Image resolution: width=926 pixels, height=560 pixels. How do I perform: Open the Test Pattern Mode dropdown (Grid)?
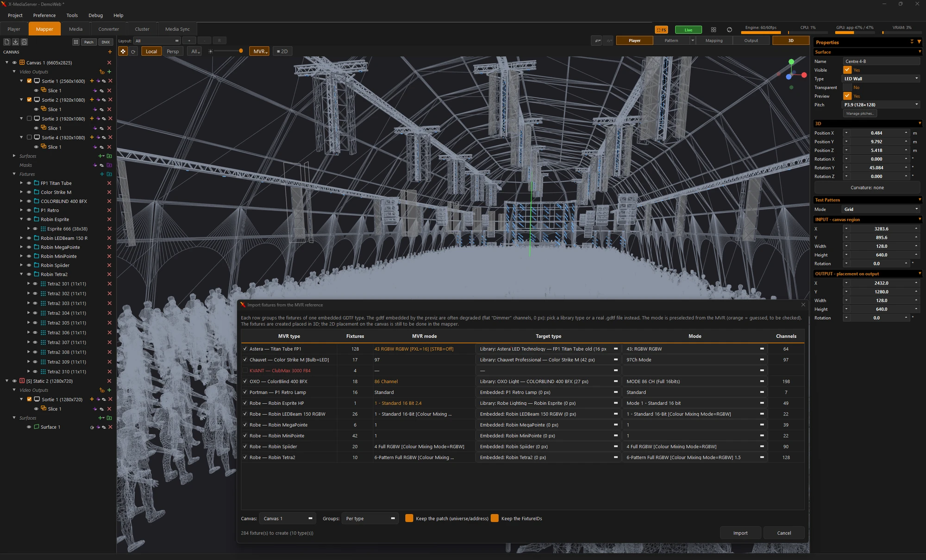(881, 209)
